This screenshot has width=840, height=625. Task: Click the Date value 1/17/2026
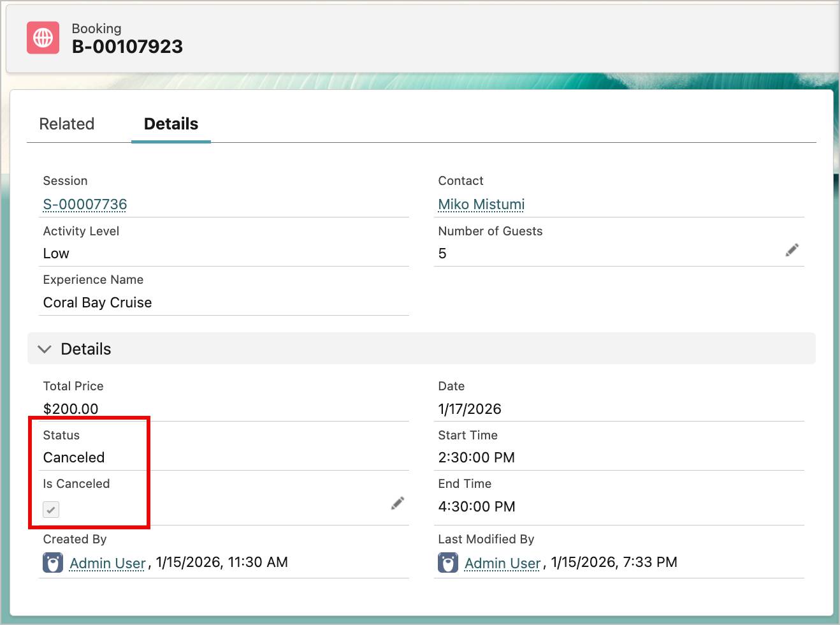[470, 409]
